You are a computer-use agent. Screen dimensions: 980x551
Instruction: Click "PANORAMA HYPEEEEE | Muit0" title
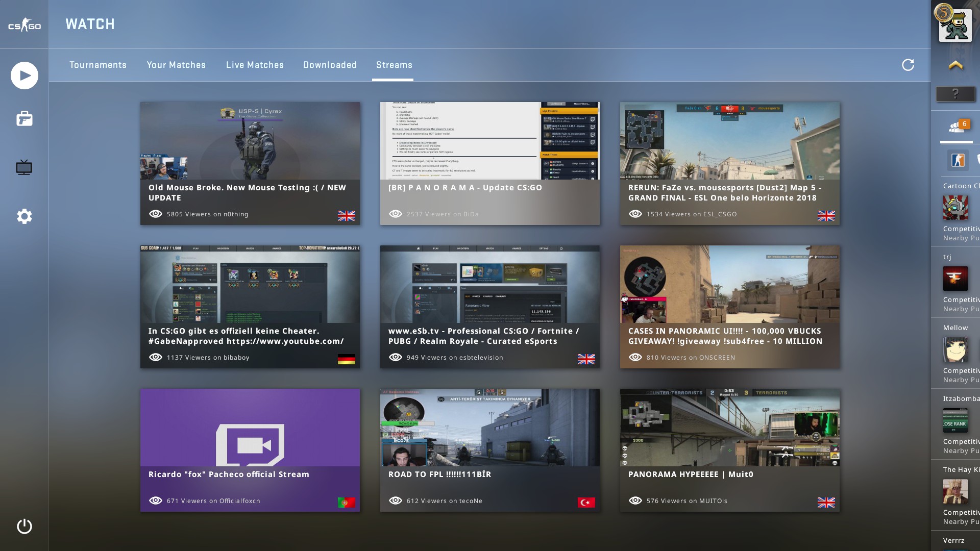click(x=691, y=474)
